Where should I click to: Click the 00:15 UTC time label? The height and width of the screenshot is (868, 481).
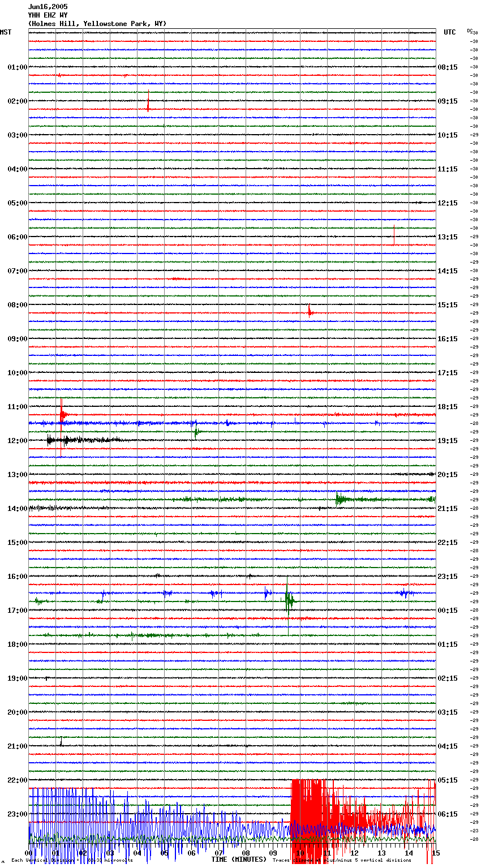(448, 611)
